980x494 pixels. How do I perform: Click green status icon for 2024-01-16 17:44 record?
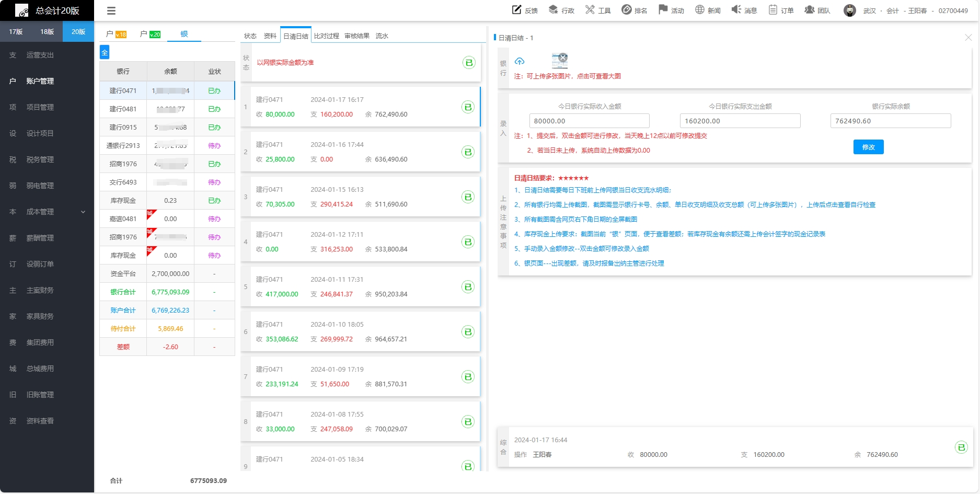468,152
